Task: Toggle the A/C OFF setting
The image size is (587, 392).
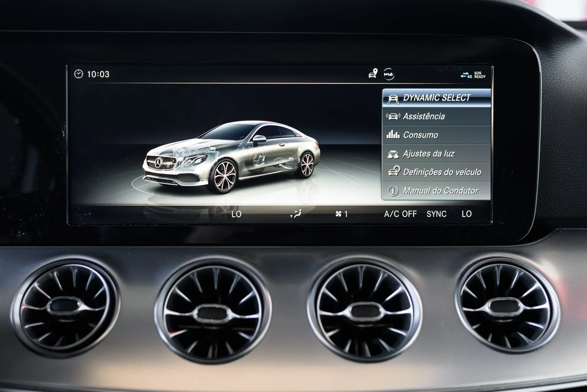Action: click(400, 214)
